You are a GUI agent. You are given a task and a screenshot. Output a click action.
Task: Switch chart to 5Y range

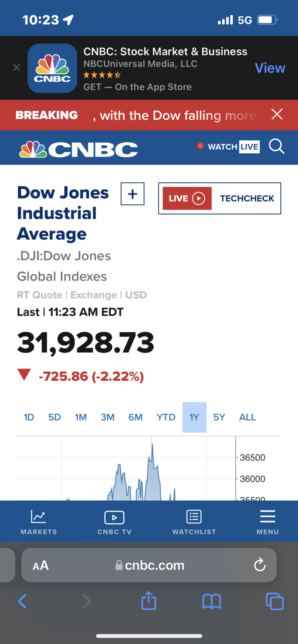tap(219, 417)
